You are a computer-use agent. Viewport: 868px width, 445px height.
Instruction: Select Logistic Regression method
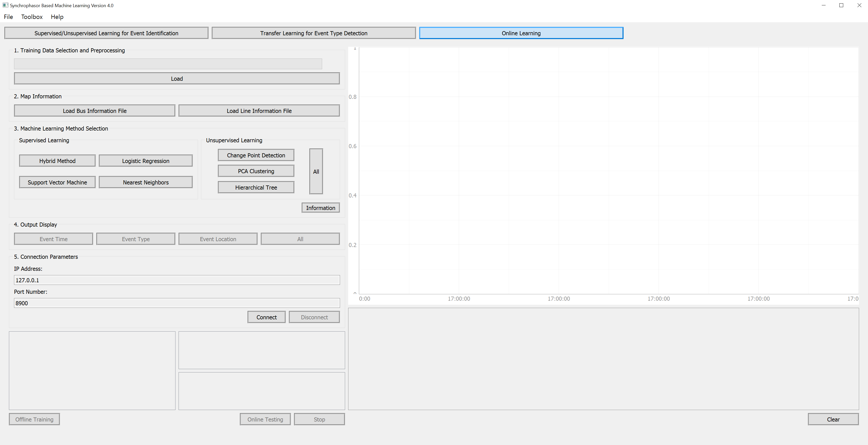[x=146, y=161]
